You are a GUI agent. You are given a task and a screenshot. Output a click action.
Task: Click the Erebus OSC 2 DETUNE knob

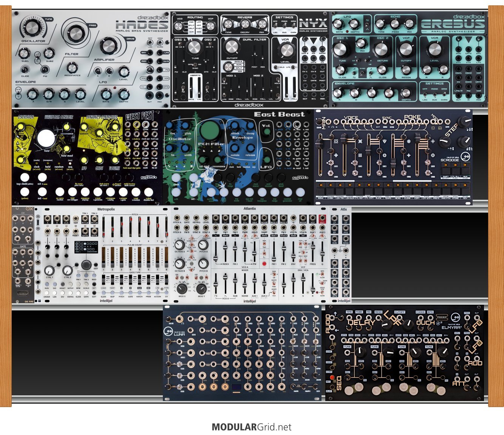(382, 50)
